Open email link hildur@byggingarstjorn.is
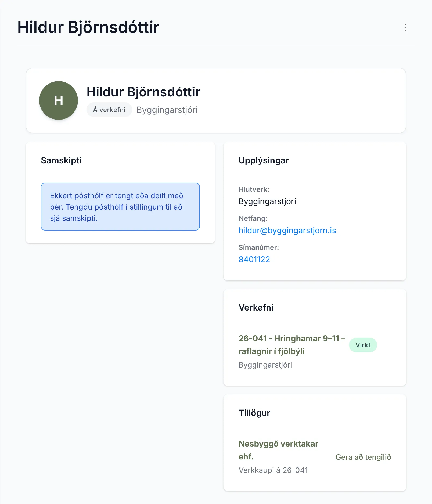This screenshot has height=504, width=432. (287, 231)
